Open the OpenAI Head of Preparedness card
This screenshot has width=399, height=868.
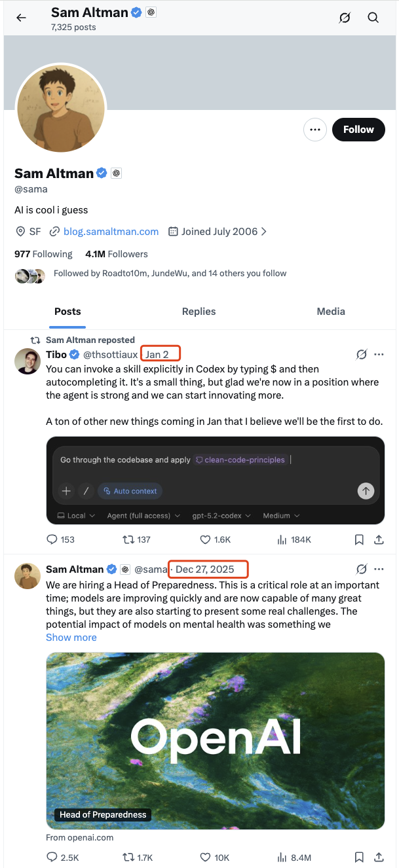[215, 740]
